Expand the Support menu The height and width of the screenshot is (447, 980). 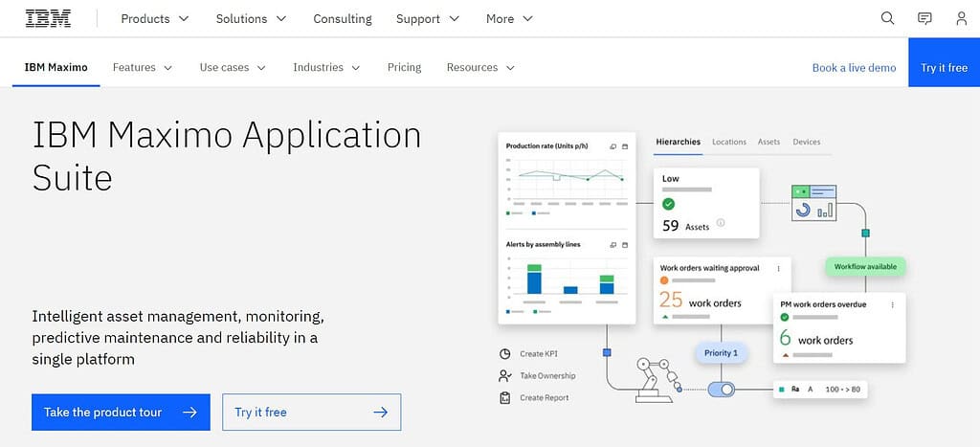coord(428,19)
